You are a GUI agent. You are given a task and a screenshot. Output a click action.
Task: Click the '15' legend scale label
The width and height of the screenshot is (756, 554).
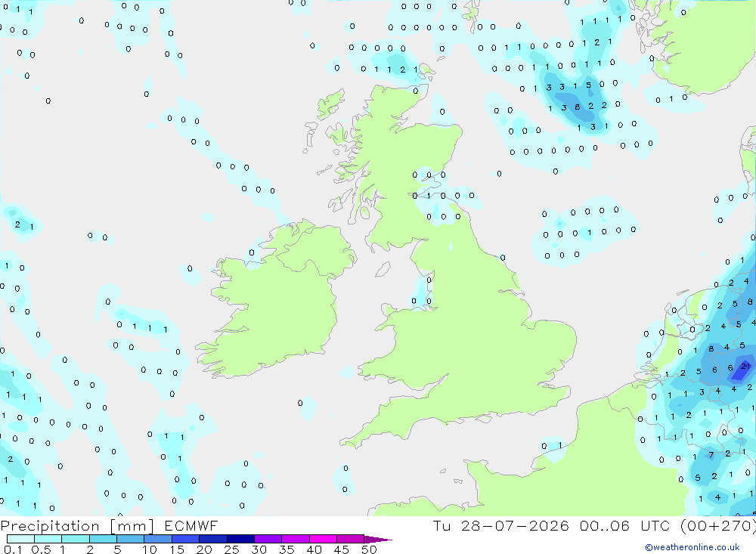(x=177, y=549)
